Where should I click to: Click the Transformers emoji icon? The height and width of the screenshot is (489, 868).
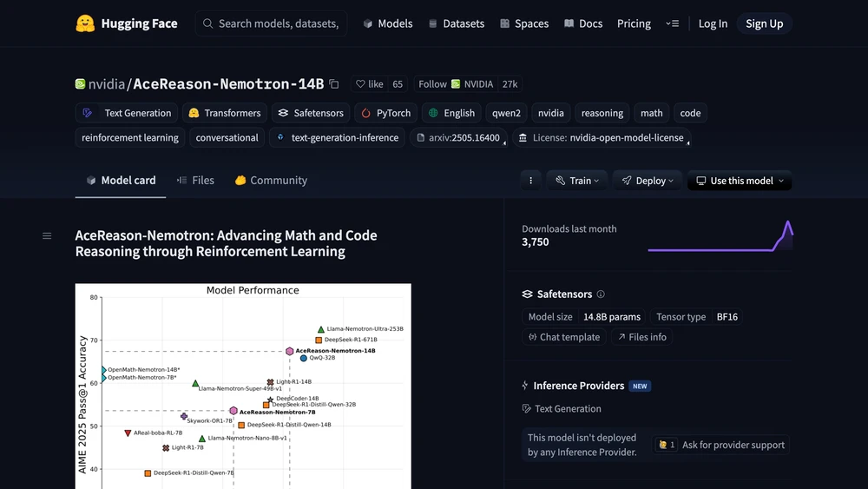[194, 113]
